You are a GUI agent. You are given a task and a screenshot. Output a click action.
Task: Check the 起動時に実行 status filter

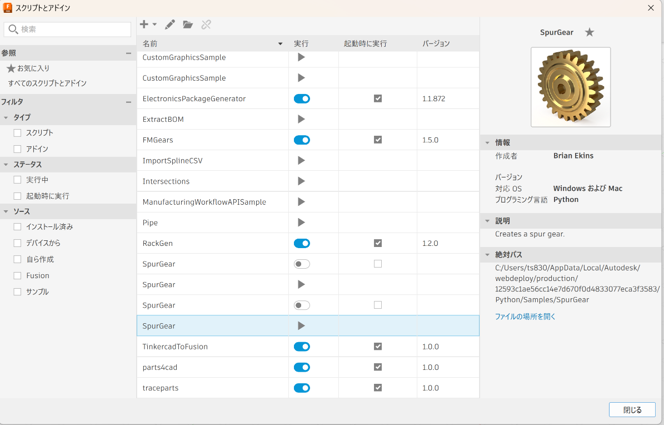[17, 196]
